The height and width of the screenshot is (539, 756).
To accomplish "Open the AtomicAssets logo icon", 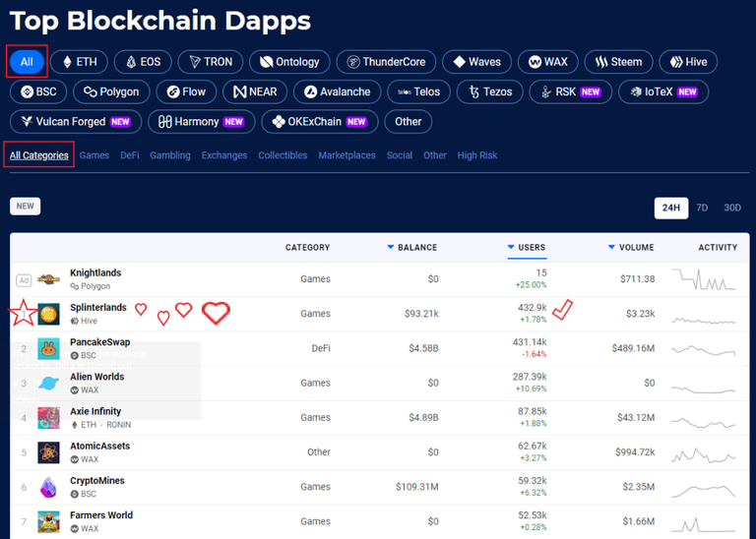I will [x=48, y=452].
